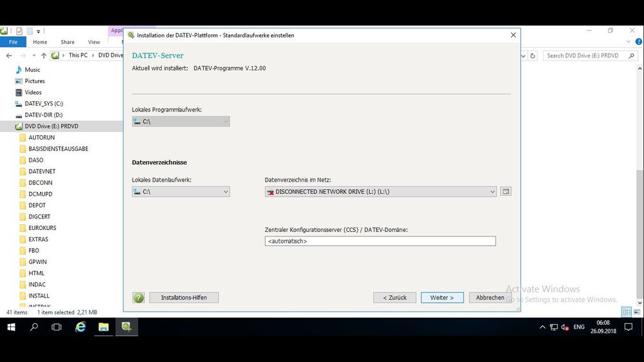Open Windows Start menu
The width and height of the screenshot is (644, 362).
11,327
